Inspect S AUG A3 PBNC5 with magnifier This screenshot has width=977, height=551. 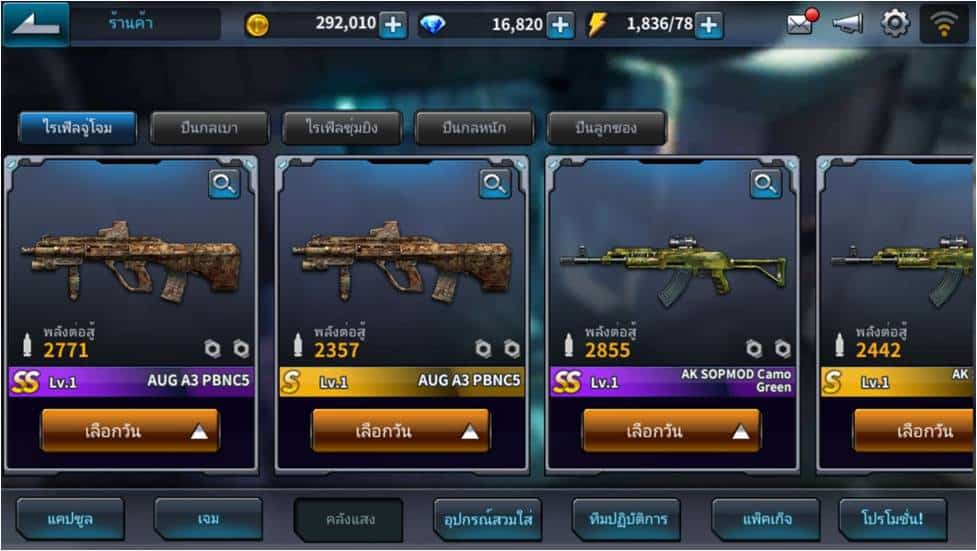pyautogui.click(x=495, y=184)
